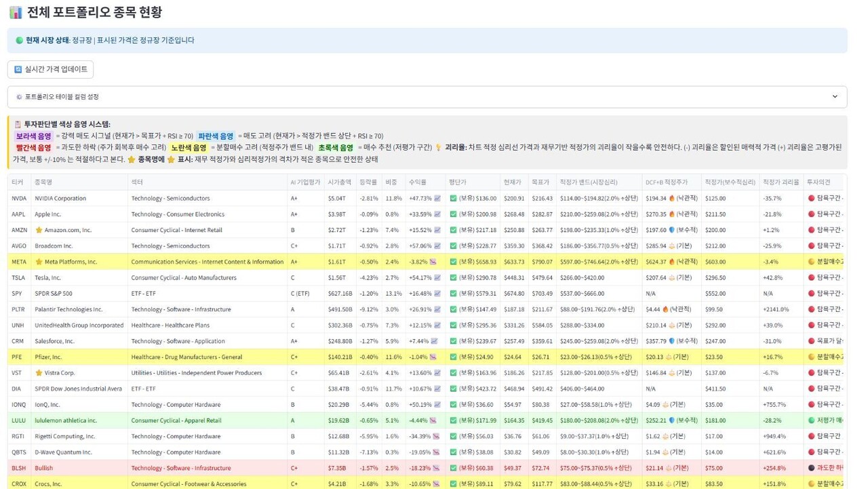Click the 섹터 column header
The image size is (868, 489).
tap(137, 182)
